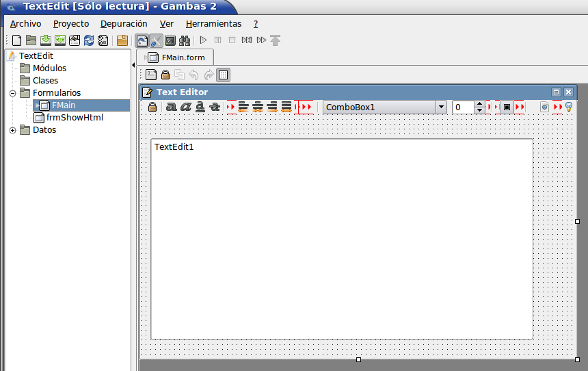Click the padlock button in Text Editor form

coord(152,107)
